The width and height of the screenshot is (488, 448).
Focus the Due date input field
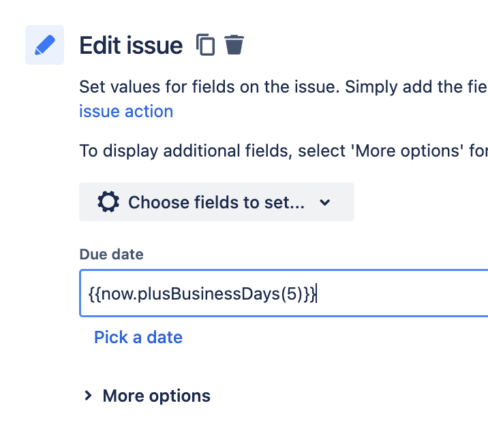click(x=284, y=293)
